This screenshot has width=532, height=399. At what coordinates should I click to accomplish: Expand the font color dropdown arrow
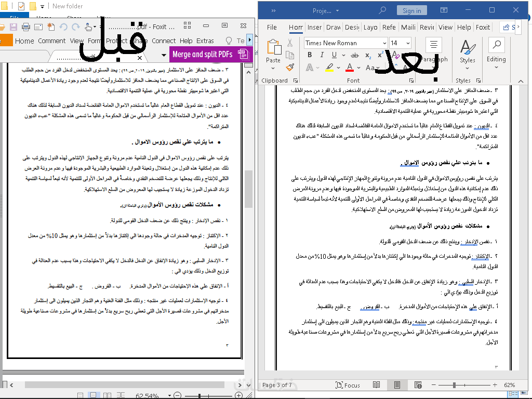(358, 68)
